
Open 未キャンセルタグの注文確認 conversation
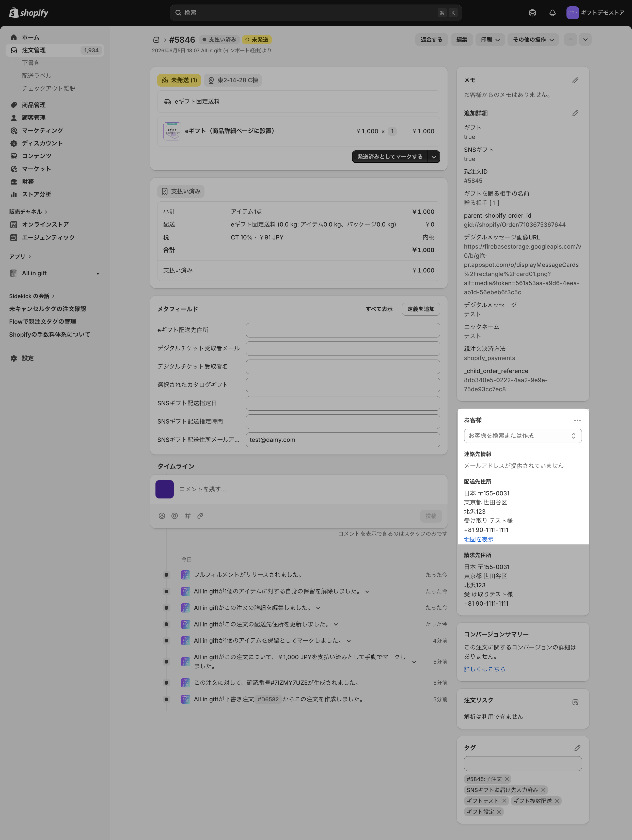48,309
